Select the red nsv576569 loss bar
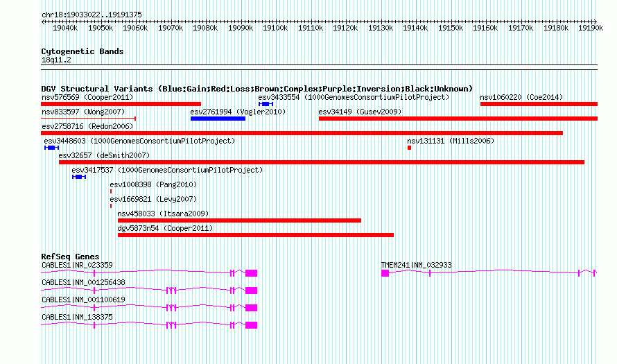Viewport: 617px width, 364px height. [121, 104]
